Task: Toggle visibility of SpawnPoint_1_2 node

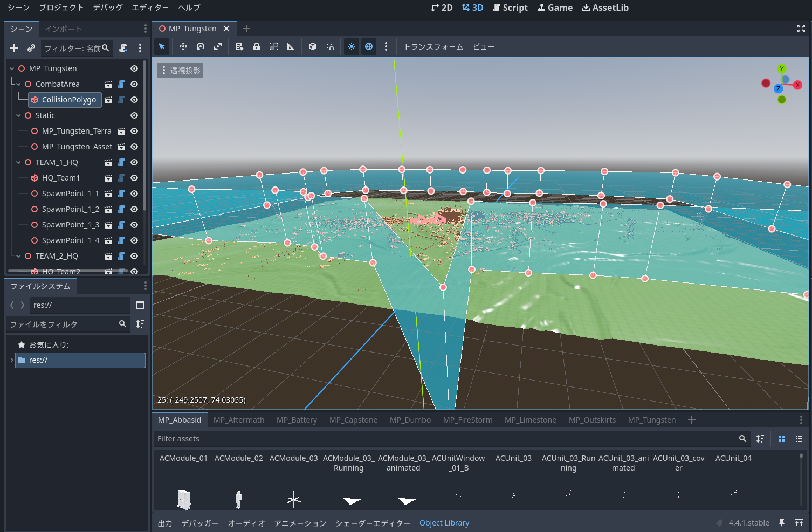Action: pos(134,209)
